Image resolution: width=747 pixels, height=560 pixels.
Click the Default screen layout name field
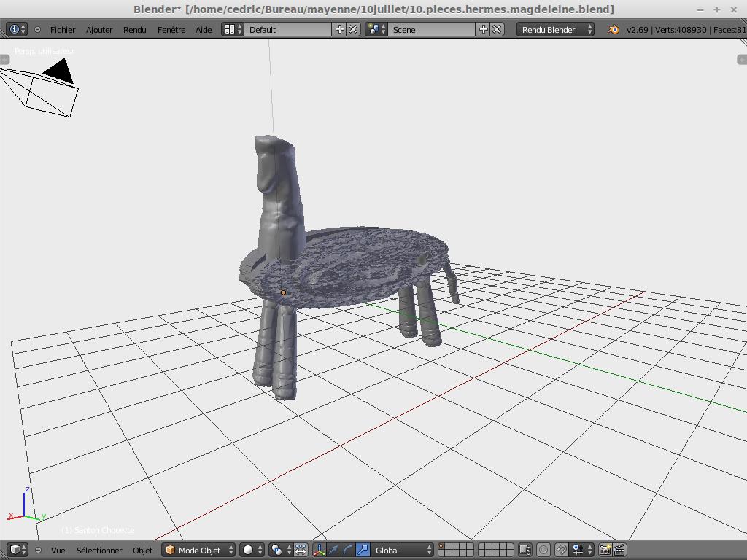point(288,29)
